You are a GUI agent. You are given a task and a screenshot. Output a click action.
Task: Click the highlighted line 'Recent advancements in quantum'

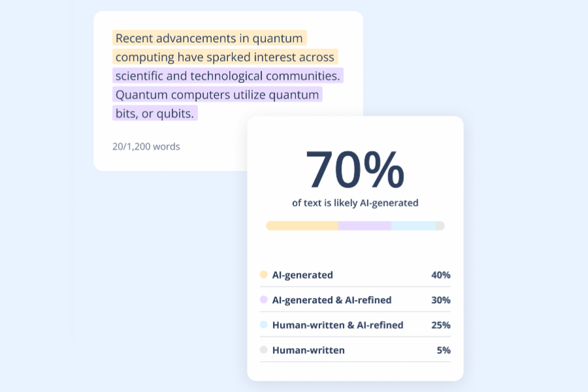coord(209,38)
